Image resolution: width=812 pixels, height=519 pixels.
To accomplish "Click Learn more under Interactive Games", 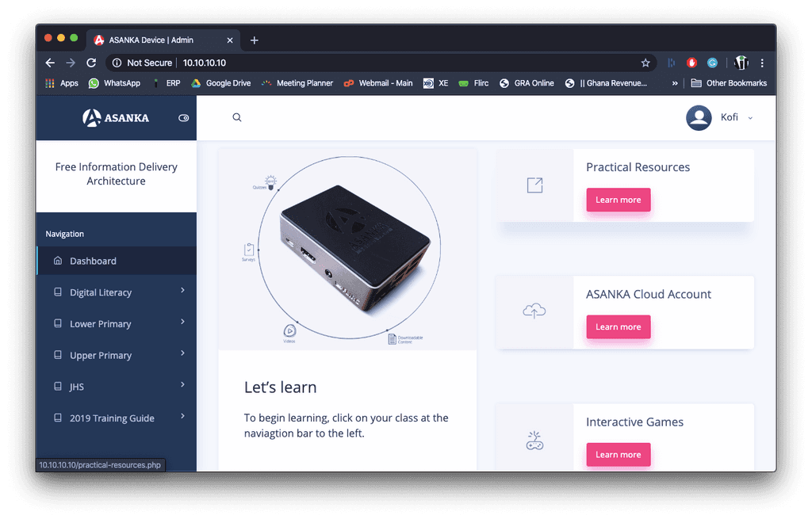I will tap(619, 455).
